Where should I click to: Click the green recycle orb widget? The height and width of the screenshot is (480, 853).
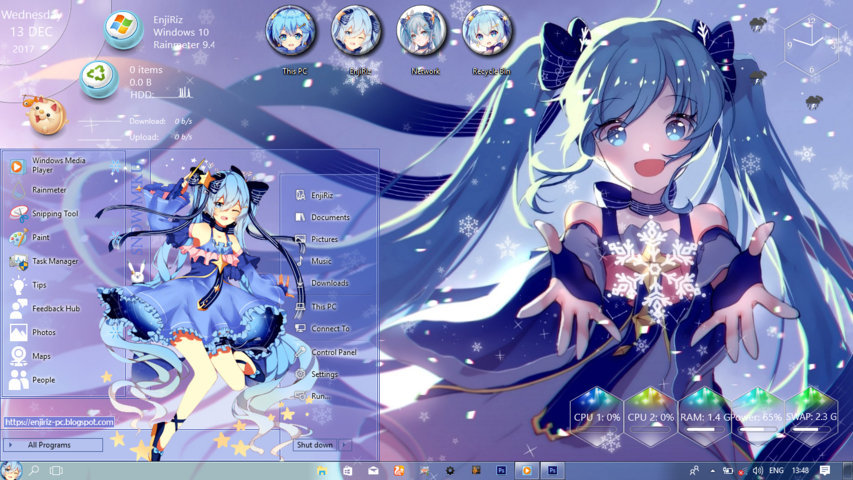99,79
